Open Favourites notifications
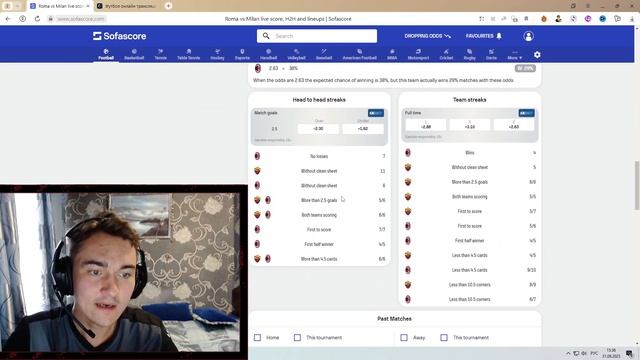Viewport: 640px width, 360px height. 484,36
